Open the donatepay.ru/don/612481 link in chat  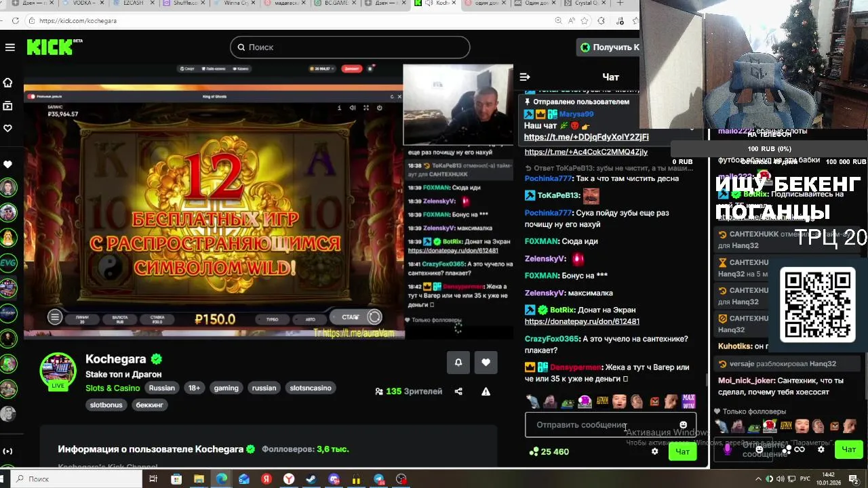point(582,321)
